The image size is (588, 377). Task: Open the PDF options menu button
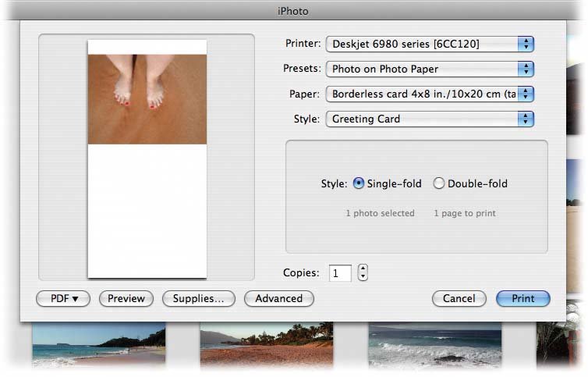63,298
